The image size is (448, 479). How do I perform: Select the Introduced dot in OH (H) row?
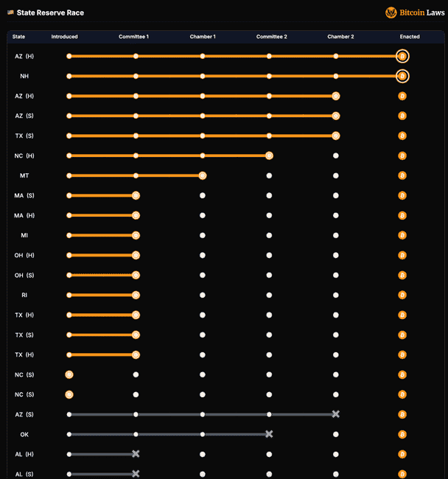(x=69, y=255)
